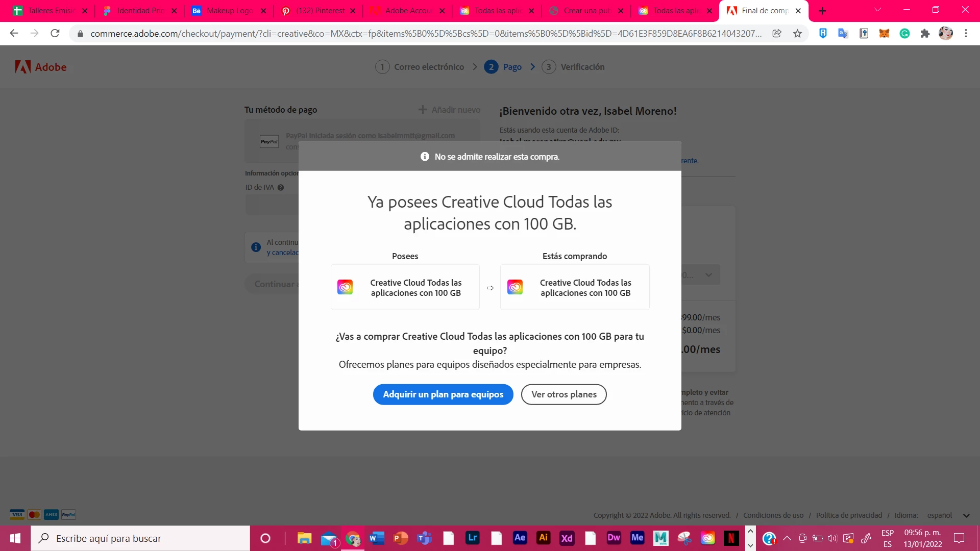Open the volume control in system tray
Screen dimensions: 980x551
832,538
